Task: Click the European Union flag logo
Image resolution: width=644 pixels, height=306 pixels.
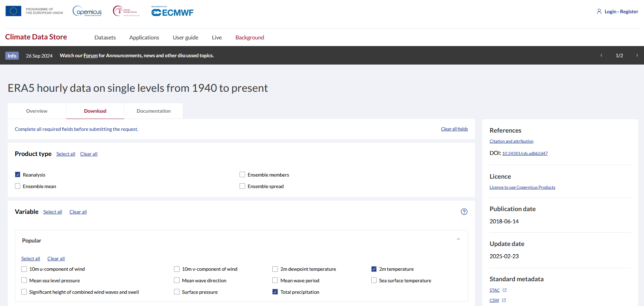Action: pos(13,11)
